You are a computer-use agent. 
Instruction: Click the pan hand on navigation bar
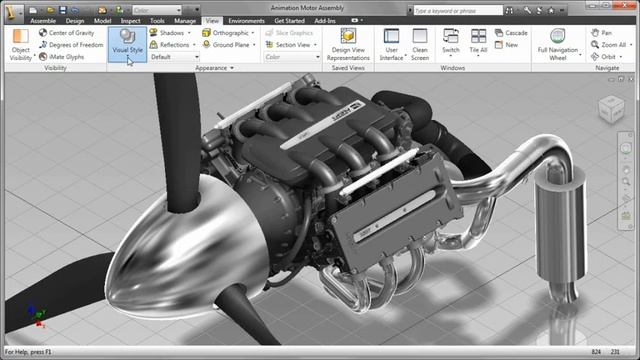[x=626, y=169]
